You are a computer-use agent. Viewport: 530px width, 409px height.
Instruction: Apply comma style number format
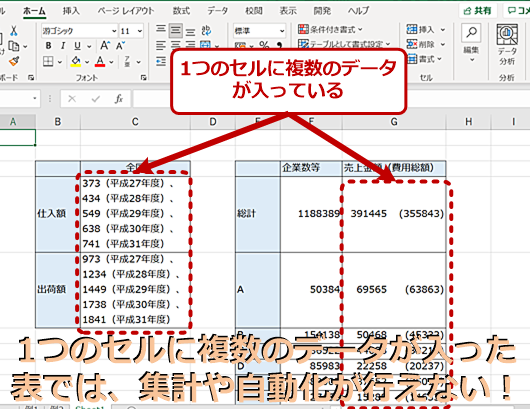click(279, 45)
